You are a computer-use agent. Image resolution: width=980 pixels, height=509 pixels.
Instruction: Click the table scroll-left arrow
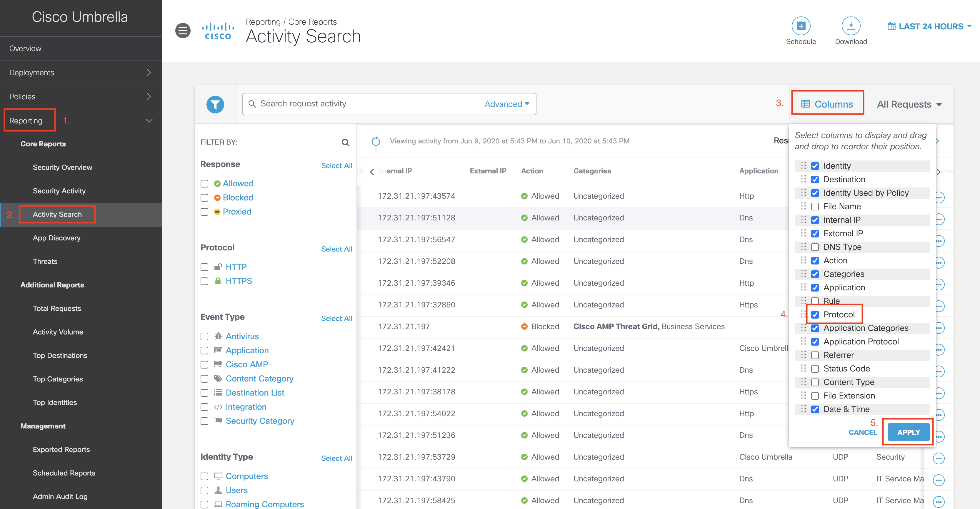coord(372,172)
